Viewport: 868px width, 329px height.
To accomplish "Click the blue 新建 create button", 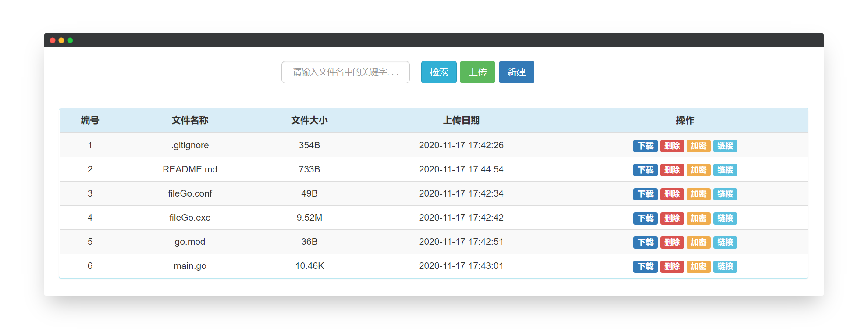I will tap(516, 72).
